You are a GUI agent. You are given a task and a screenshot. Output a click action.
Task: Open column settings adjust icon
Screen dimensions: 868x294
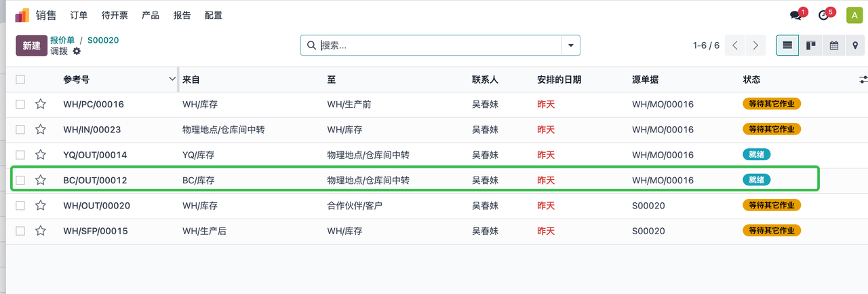(x=863, y=79)
